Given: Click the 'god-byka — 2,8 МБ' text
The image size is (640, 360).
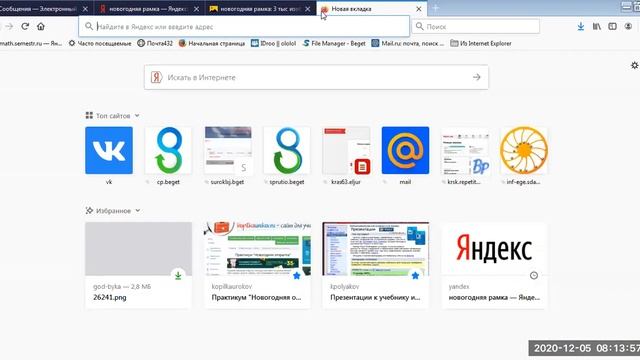Looking at the screenshot, I should tap(122, 287).
